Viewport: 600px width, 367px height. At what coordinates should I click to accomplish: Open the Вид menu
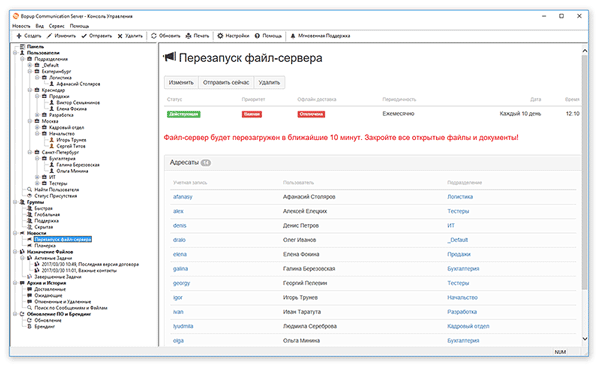40,26
